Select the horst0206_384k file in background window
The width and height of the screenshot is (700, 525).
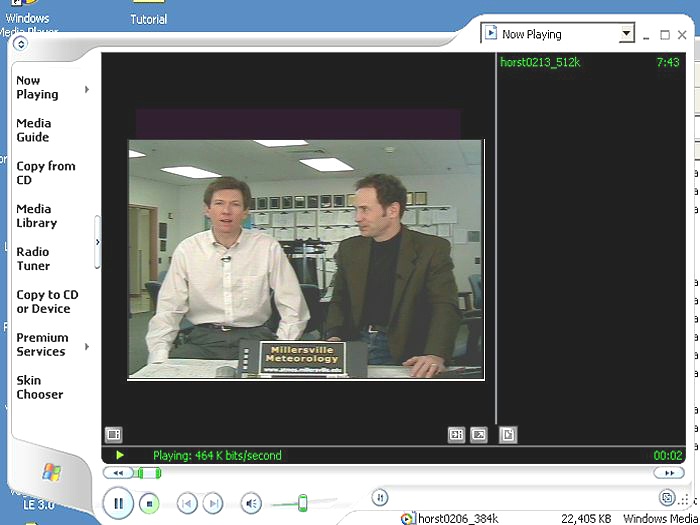(x=458, y=519)
